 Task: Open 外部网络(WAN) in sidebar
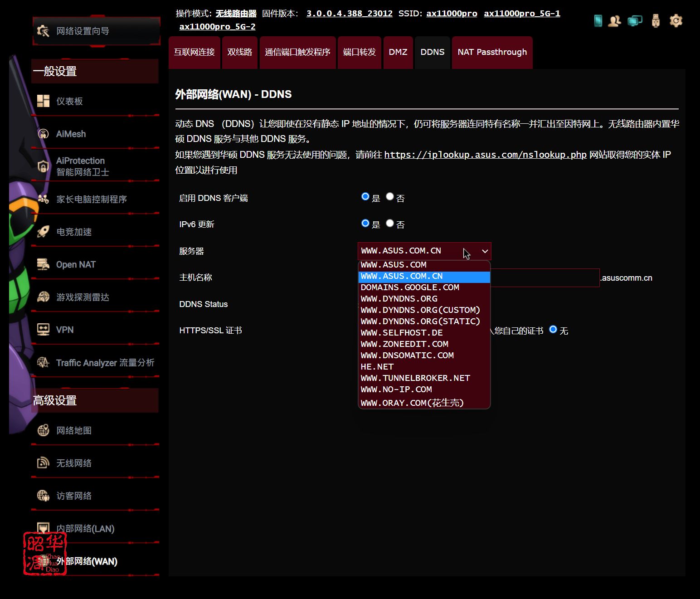[x=87, y=561]
